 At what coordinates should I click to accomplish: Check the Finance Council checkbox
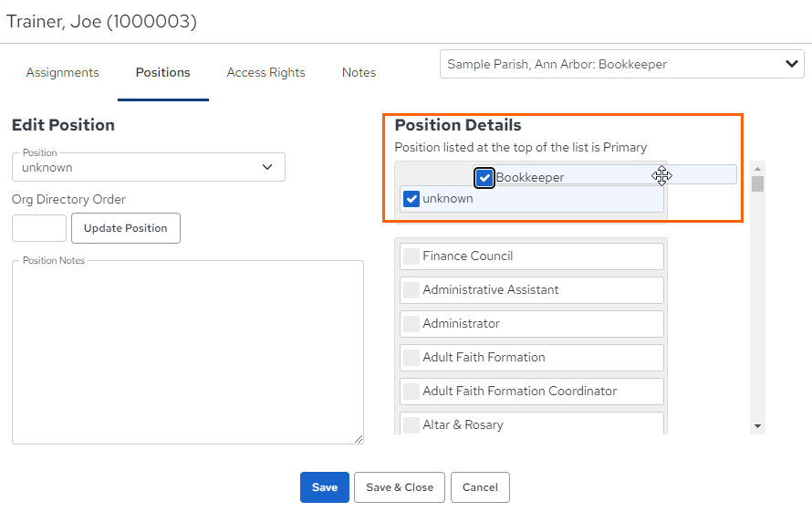click(411, 256)
